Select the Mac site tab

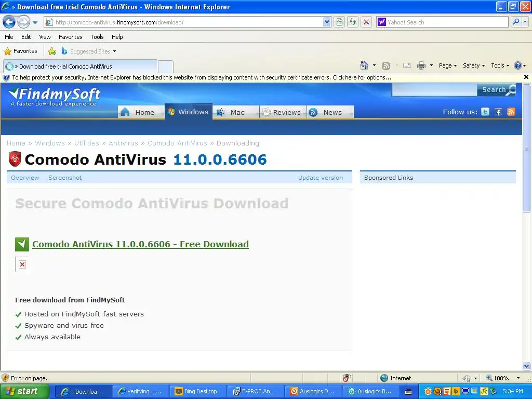(236, 112)
